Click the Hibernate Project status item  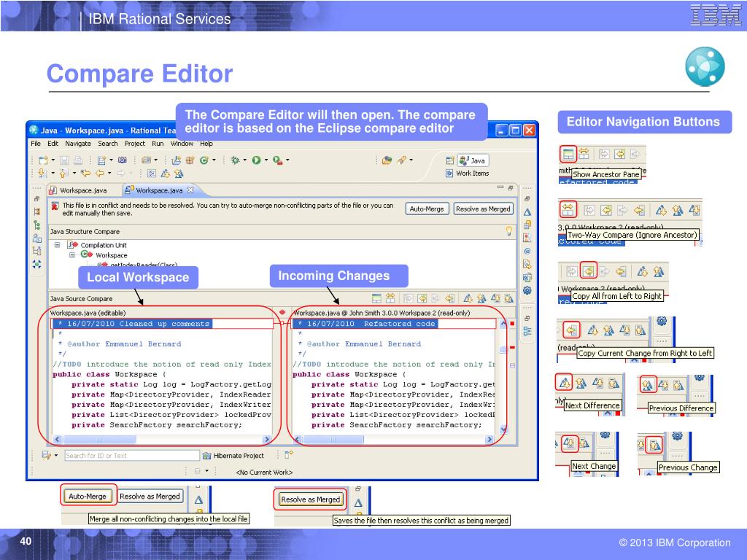(x=233, y=456)
